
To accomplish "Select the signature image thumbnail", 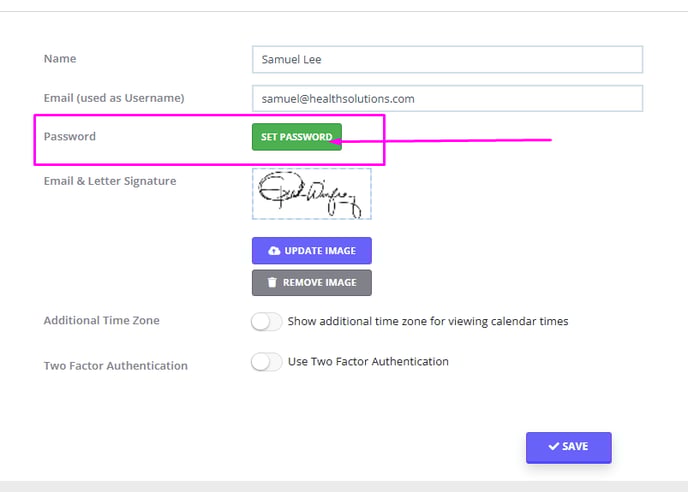I will click(312, 194).
